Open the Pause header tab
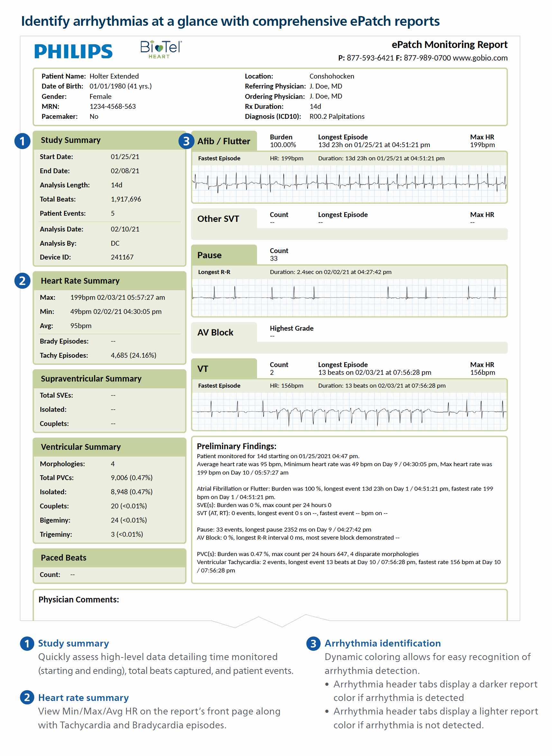Screen dimensions: 552x756 click(x=224, y=255)
